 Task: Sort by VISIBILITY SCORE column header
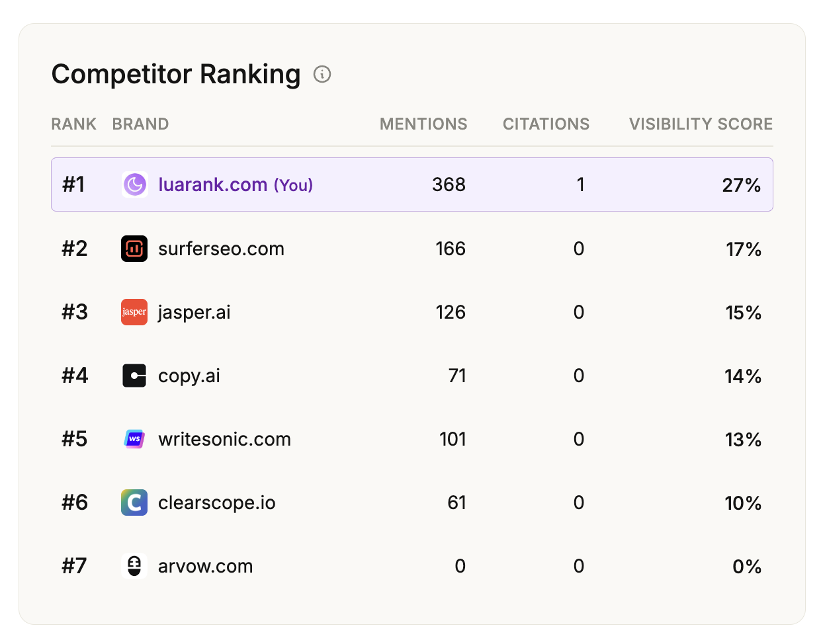700,124
